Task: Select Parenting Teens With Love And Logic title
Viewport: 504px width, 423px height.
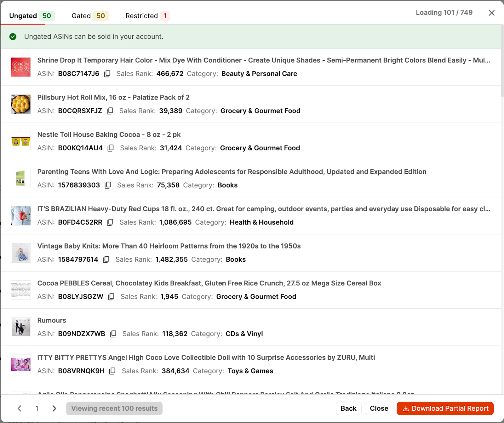Action: pos(232,172)
